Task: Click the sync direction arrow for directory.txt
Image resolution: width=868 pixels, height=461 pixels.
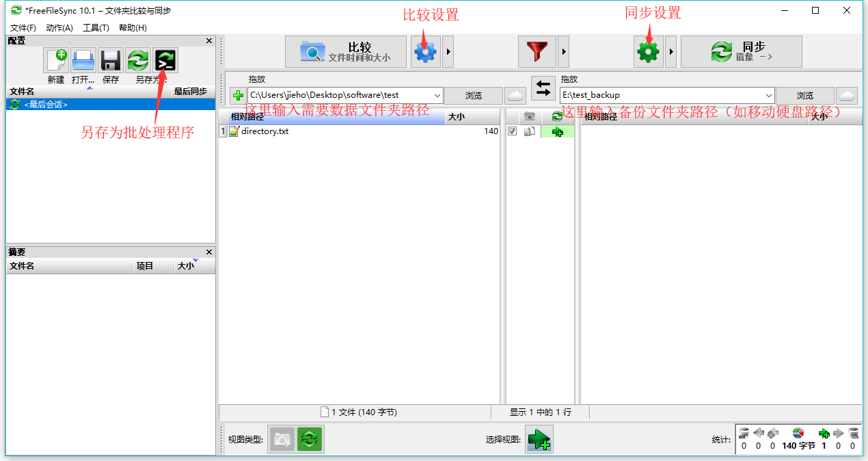Action: coord(556,131)
